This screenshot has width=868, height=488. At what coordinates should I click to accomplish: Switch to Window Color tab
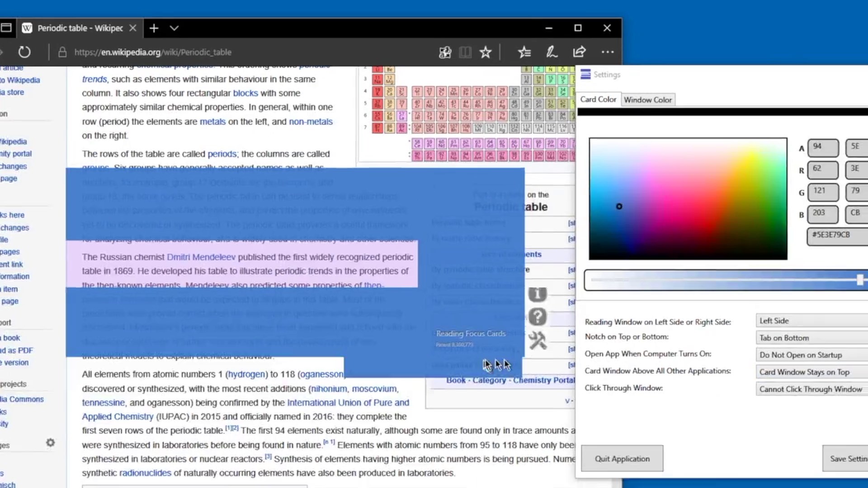tap(647, 100)
